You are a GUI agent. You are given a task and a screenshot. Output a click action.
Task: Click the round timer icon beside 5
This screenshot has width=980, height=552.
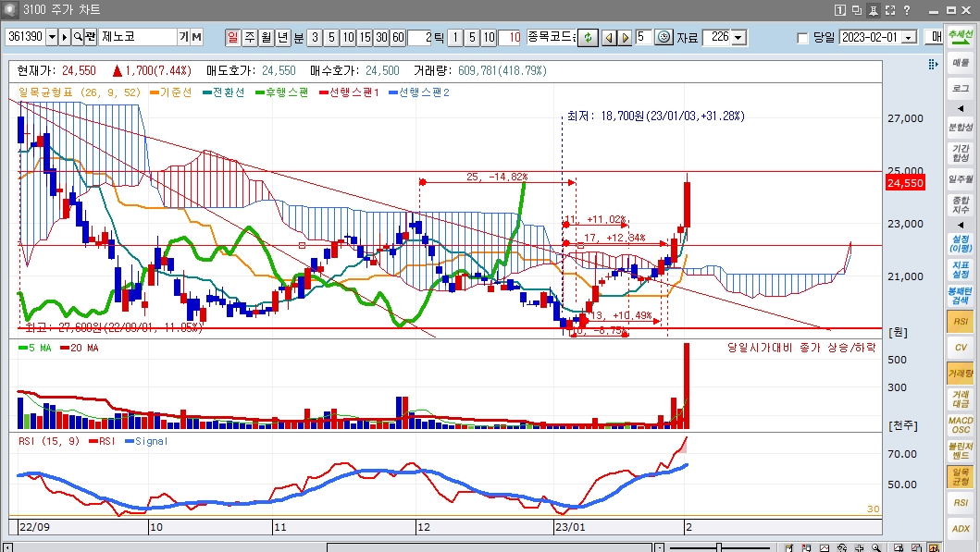point(664,37)
